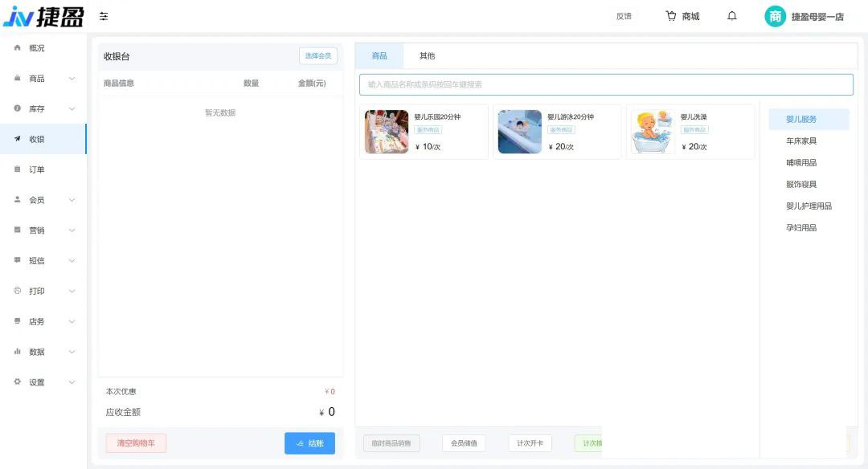
Task: Click the 店务 sidebar icon
Action: pos(17,320)
